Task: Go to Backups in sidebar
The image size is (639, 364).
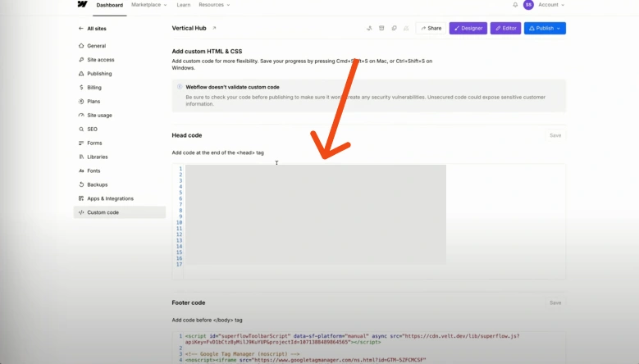Action: pos(97,184)
